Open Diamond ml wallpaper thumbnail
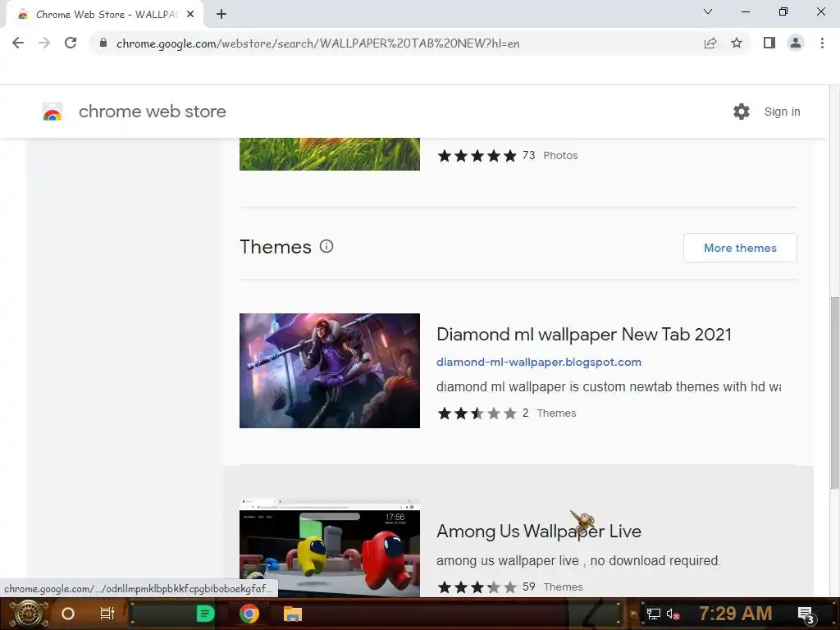840x630 pixels. coord(330,371)
